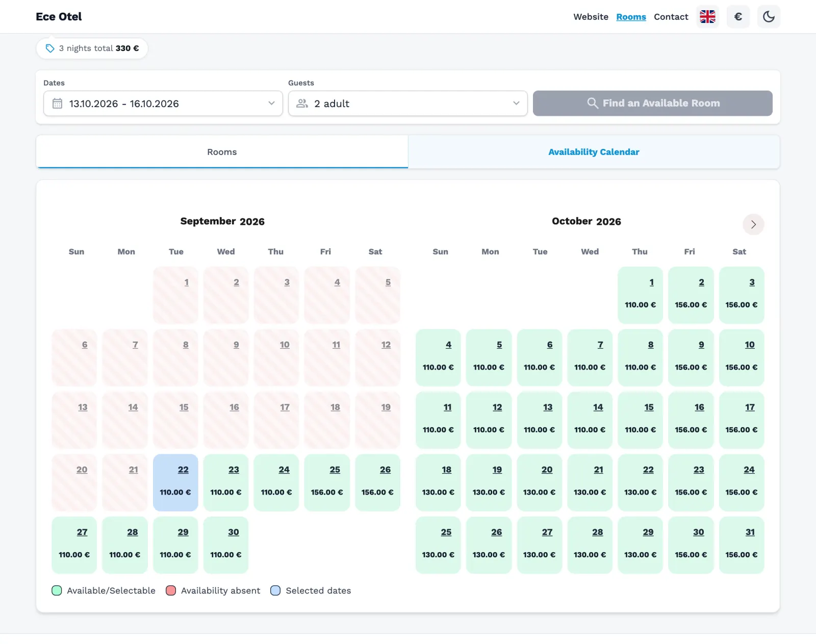Click the 'Dates' field label
The image size is (816, 644).
coord(54,83)
